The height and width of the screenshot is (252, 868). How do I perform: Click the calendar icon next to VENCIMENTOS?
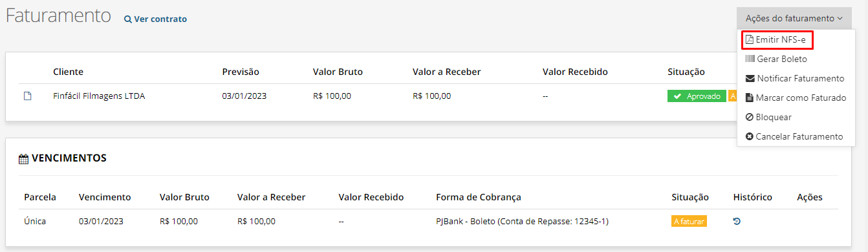(24, 158)
